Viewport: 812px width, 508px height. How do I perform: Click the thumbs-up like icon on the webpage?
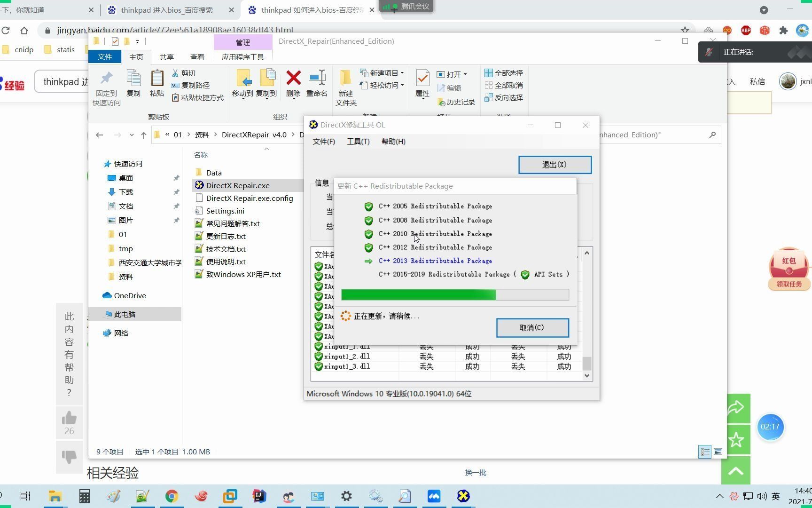pyautogui.click(x=69, y=418)
